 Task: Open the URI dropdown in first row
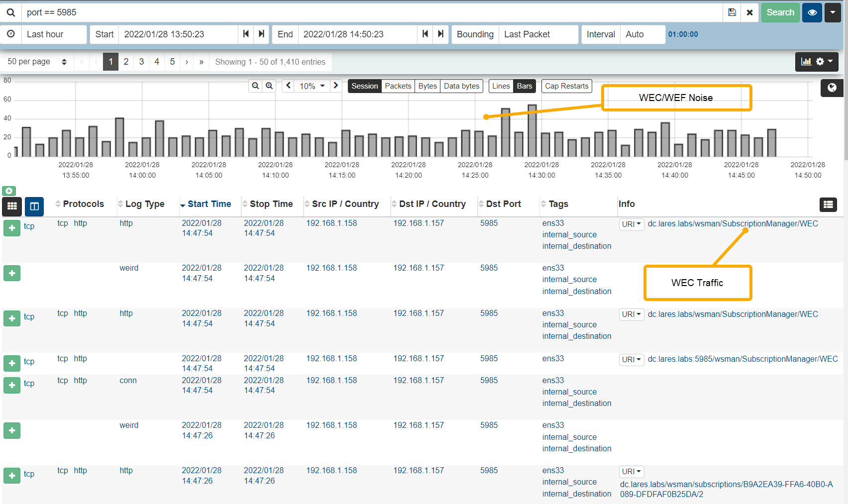[x=631, y=224]
